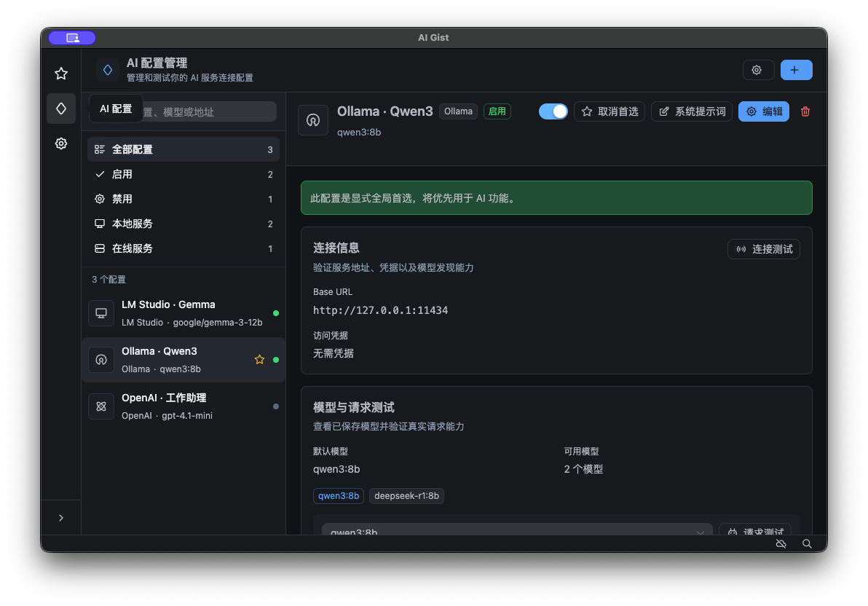Image resolution: width=868 pixels, height=606 pixels.
Task: Select the 禁用 filter
Action: (184, 199)
